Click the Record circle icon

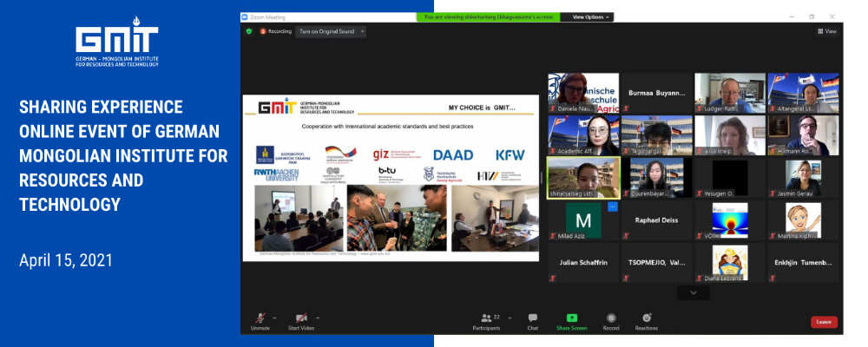[x=611, y=318]
